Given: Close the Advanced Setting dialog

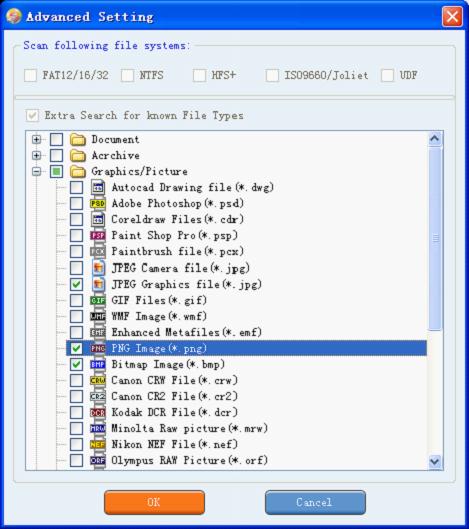Looking at the screenshot, I should [x=452, y=17].
